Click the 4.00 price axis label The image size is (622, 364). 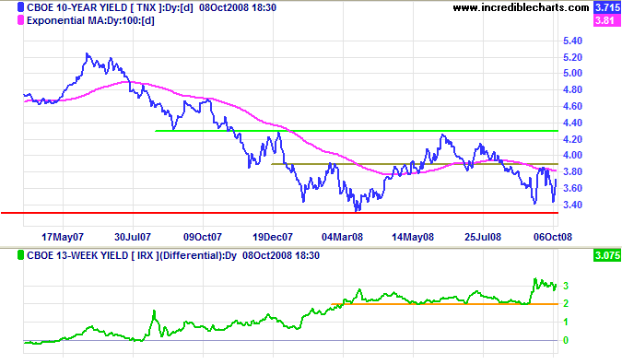coord(572,155)
